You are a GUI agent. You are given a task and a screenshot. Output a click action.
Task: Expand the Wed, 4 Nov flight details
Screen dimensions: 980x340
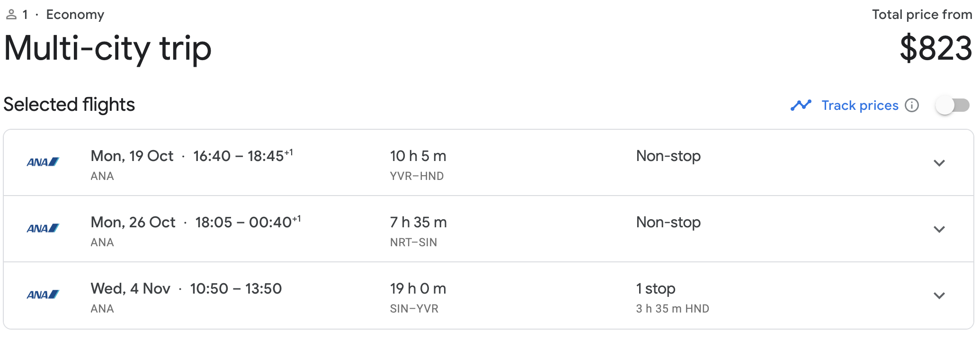939,295
